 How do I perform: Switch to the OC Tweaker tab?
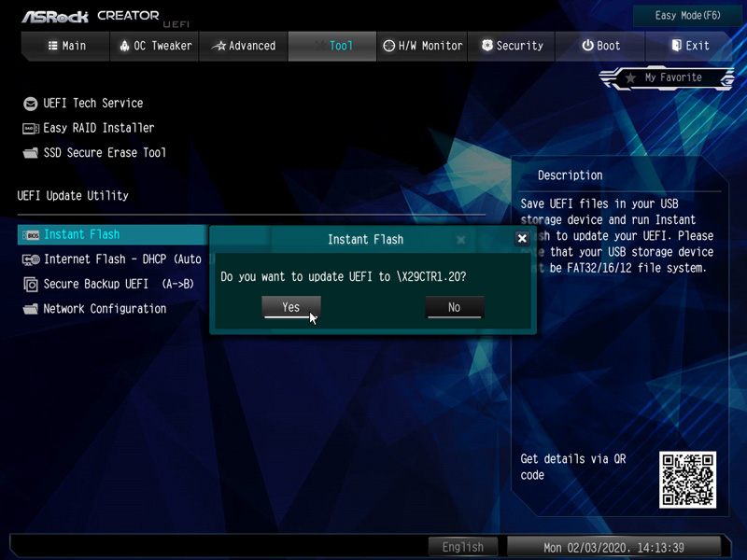pos(154,46)
